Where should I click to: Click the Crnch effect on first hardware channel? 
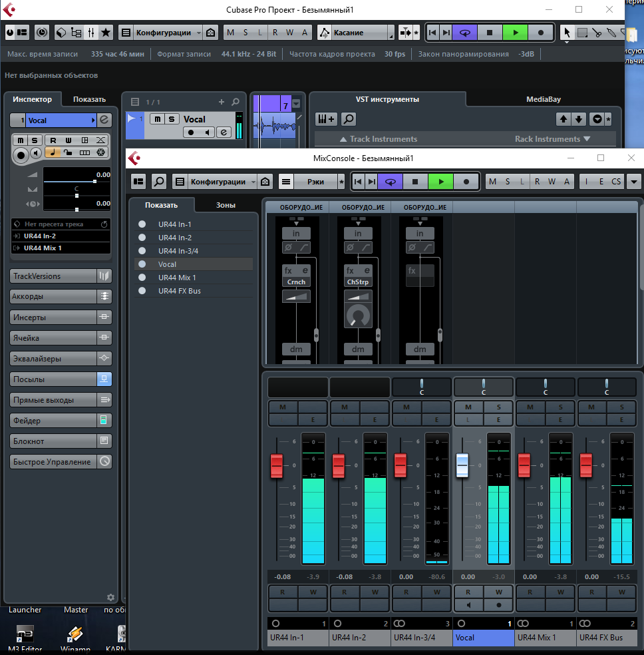(296, 282)
